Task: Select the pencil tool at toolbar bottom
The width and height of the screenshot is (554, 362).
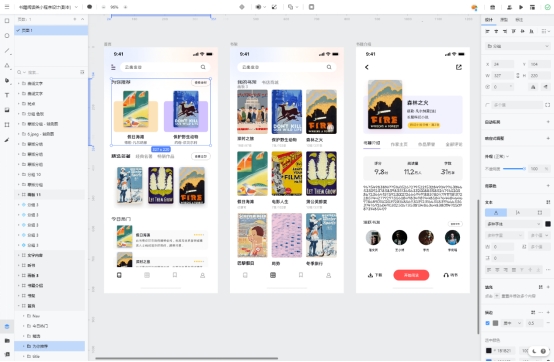Action: pos(7,140)
